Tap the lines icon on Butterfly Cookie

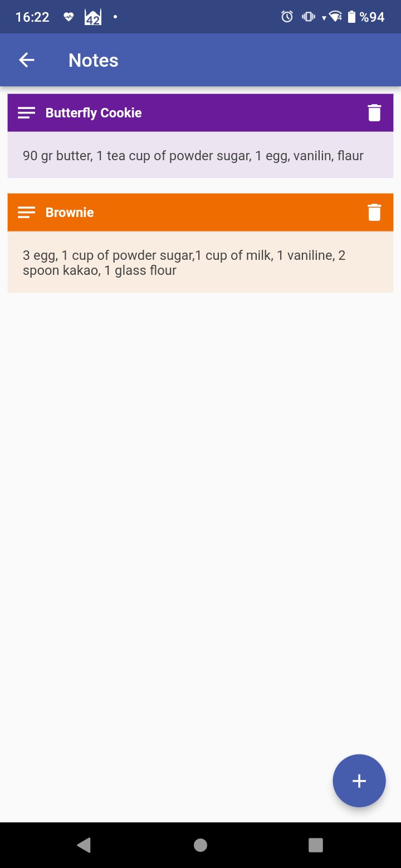[x=27, y=113]
